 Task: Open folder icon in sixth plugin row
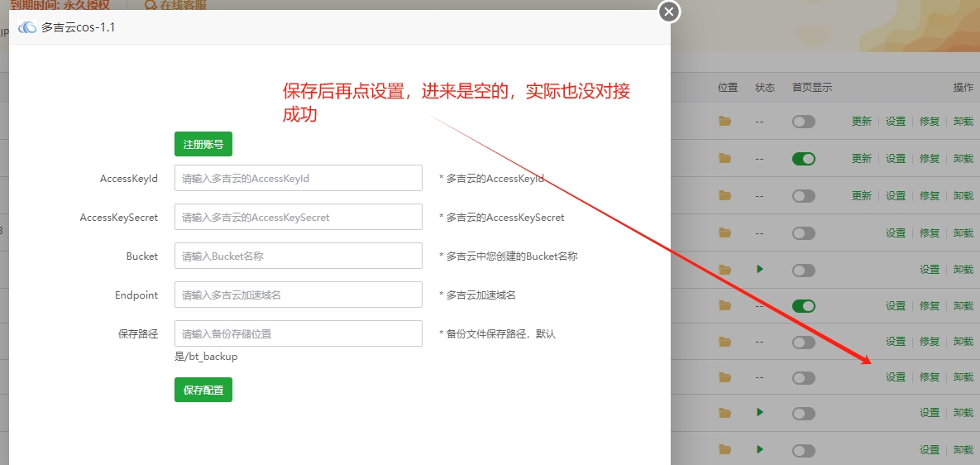[725, 305]
